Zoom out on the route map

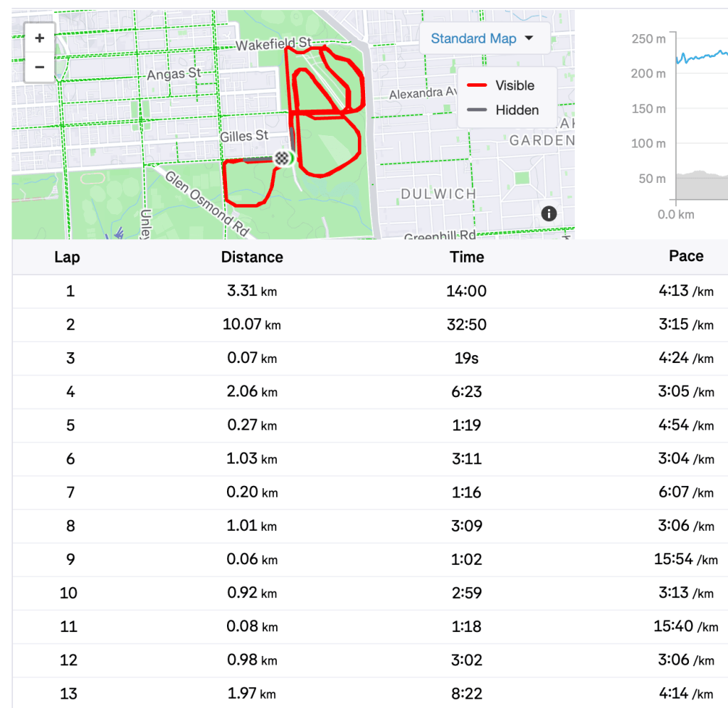(x=39, y=68)
